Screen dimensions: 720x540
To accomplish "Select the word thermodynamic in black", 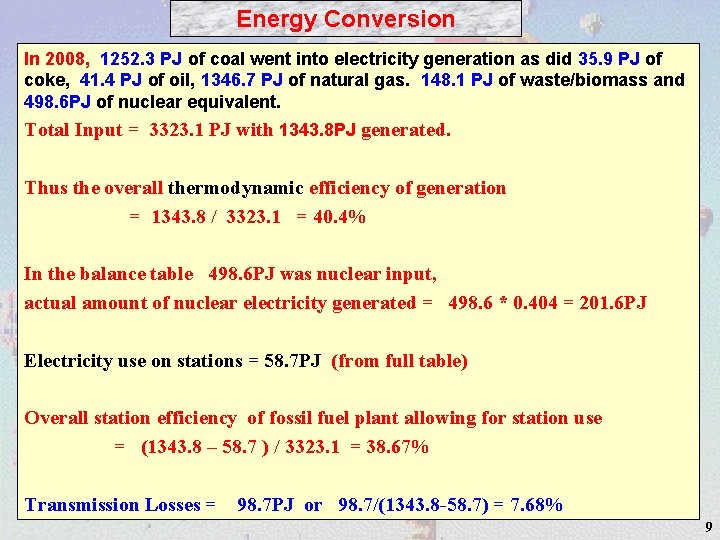I will pos(235,188).
